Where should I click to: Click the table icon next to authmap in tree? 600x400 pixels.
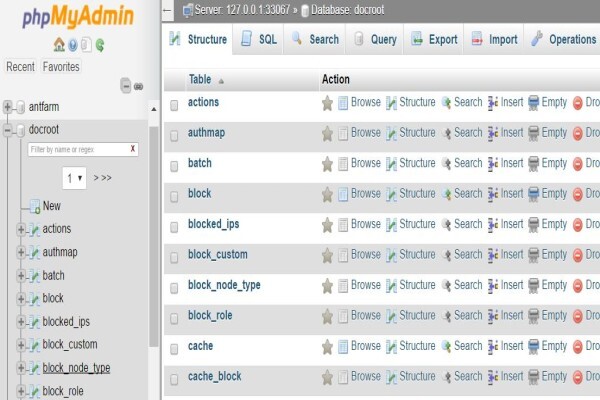point(34,253)
